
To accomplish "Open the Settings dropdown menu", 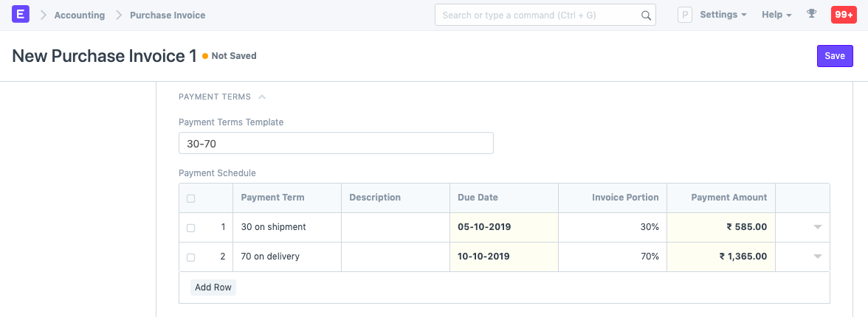I will point(723,15).
